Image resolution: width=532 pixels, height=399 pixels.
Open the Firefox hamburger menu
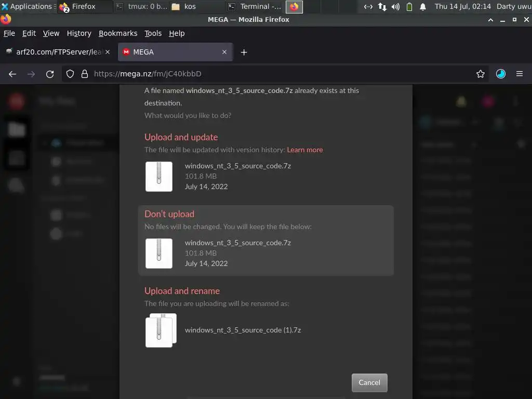[x=519, y=74]
